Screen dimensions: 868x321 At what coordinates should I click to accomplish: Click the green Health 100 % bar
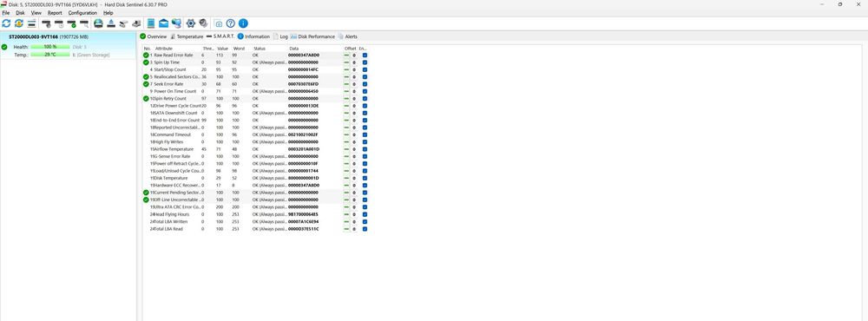pyautogui.click(x=50, y=47)
